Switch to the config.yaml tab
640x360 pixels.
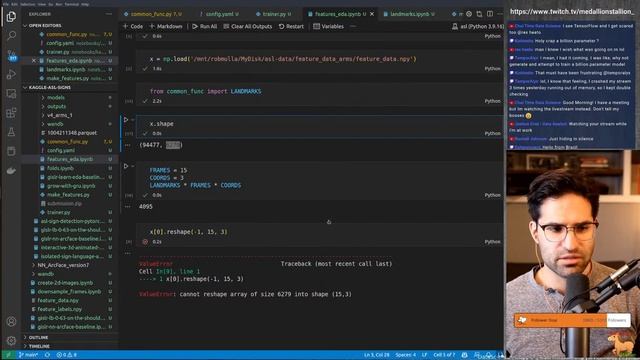point(219,14)
